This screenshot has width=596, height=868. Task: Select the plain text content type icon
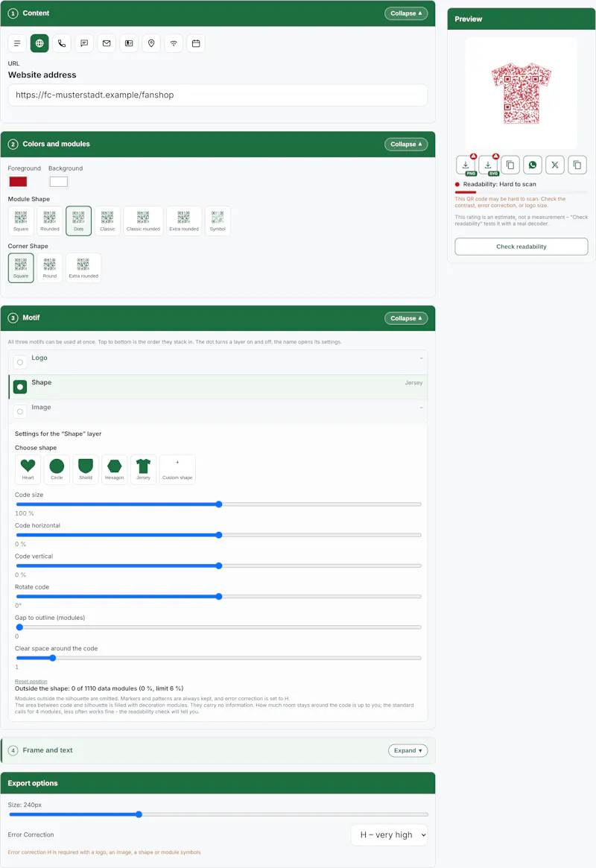click(17, 43)
